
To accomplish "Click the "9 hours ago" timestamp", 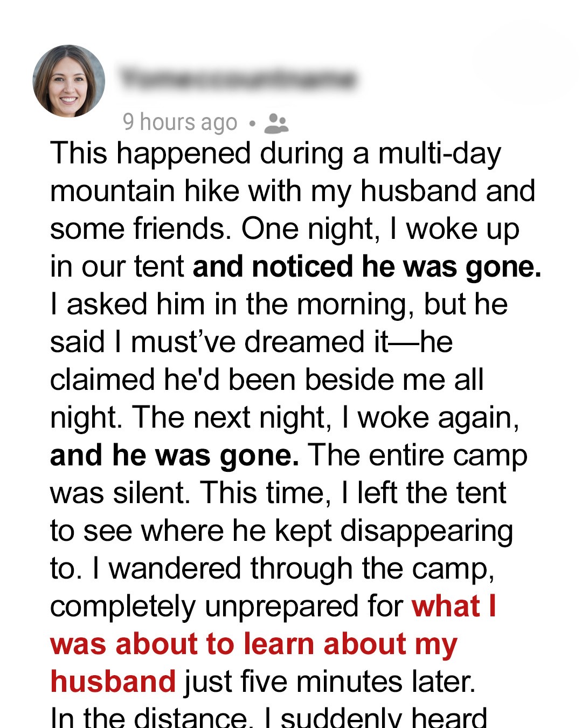I will (x=180, y=122).
